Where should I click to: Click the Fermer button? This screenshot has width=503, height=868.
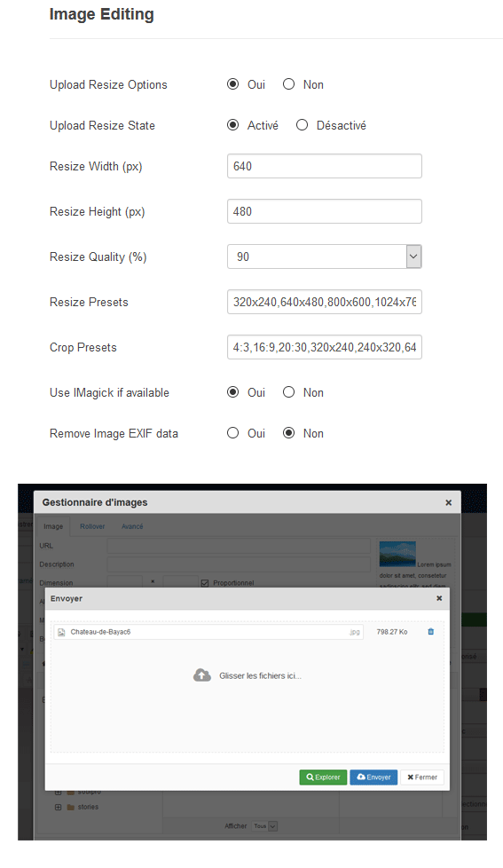pyautogui.click(x=422, y=777)
